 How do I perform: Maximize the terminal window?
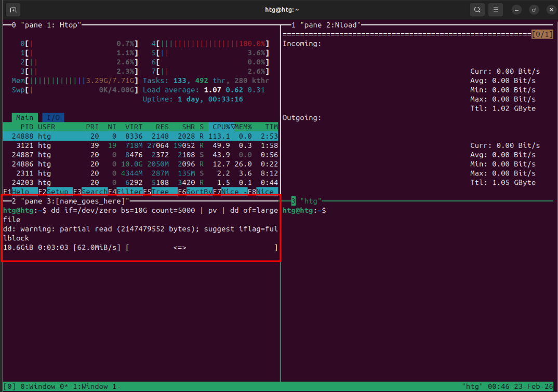(534, 10)
